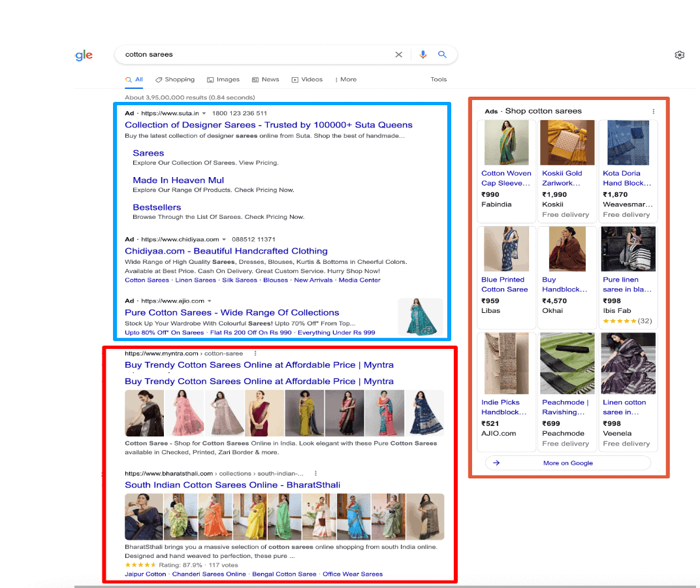Click the Peachmode green fabric product image
The image size is (700, 588).
(567, 363)
